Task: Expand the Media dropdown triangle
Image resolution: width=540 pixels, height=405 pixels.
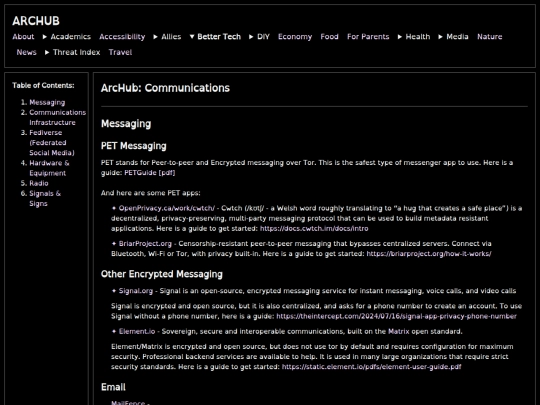Action: tap(440, 37)
